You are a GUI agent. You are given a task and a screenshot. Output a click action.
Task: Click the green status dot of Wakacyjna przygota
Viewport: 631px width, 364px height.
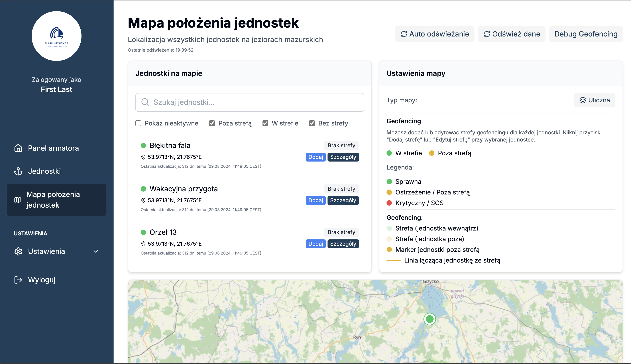point(143,189)
